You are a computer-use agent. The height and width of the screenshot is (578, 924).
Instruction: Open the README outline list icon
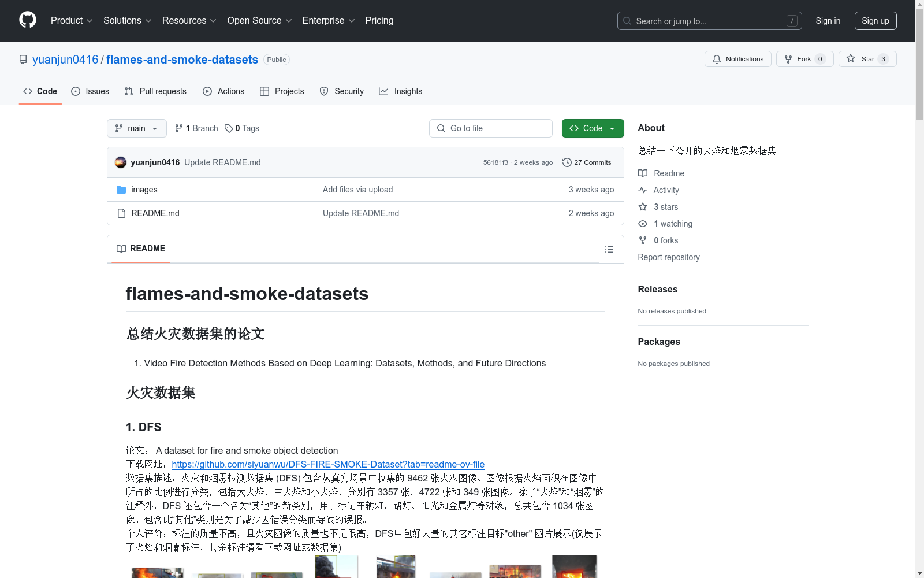(x=609, y=249)
